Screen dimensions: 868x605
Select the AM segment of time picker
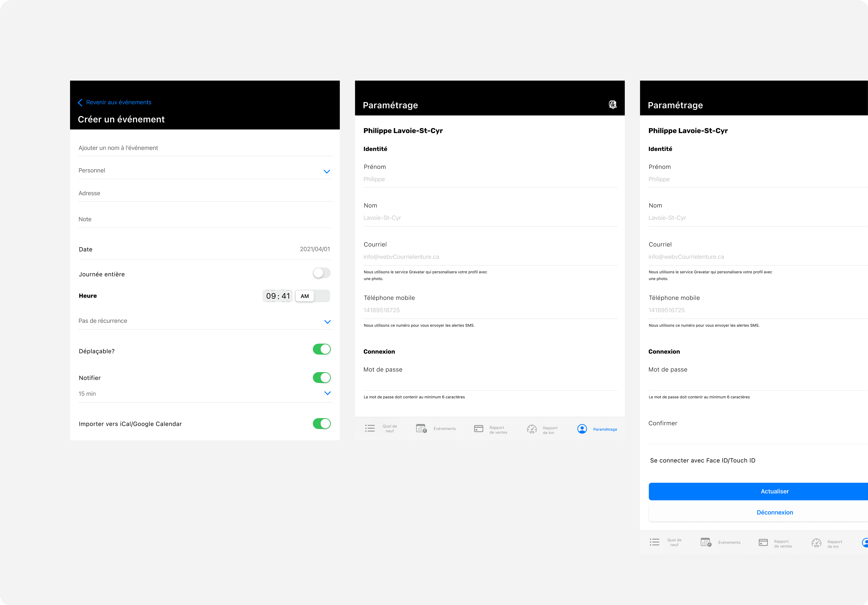click(x=305, y=296)
